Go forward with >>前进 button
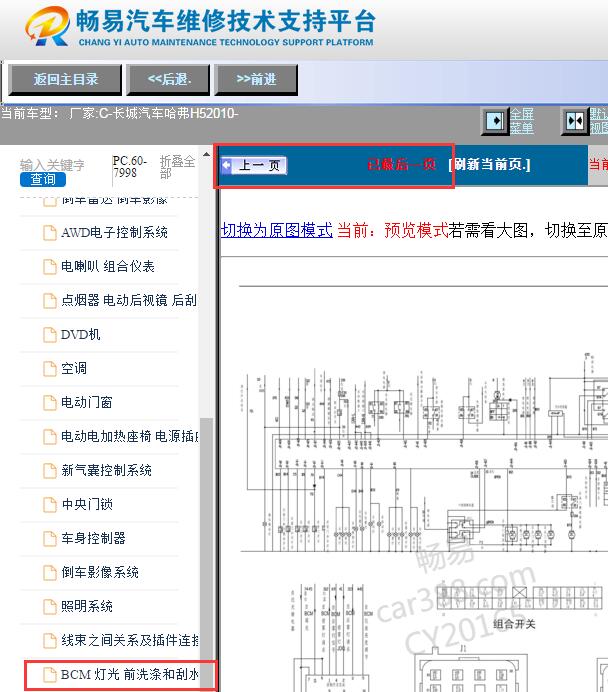The image size is (608, 692). (x=256, y=79)
